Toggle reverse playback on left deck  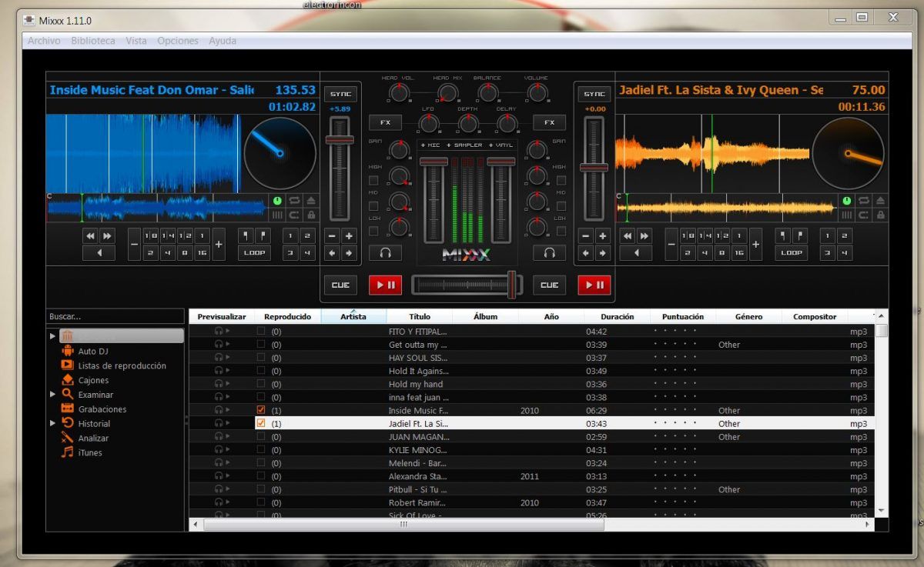99,252
